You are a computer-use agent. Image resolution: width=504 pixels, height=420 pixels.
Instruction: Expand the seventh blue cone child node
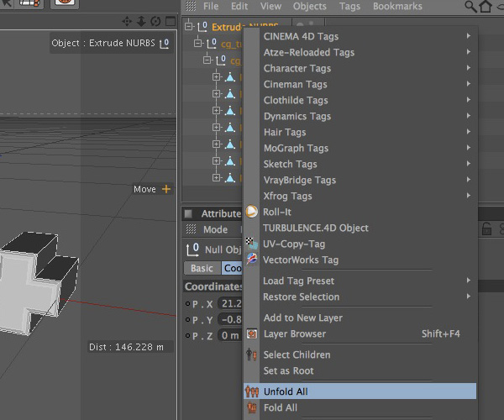[217, 177]
